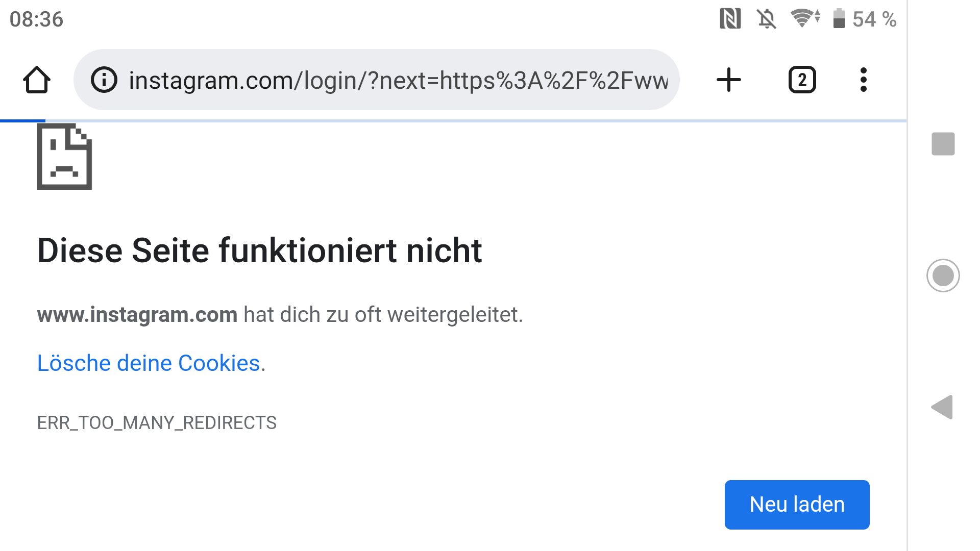Open the three-dot Chrome menu
980x551 pixels.
864,80
